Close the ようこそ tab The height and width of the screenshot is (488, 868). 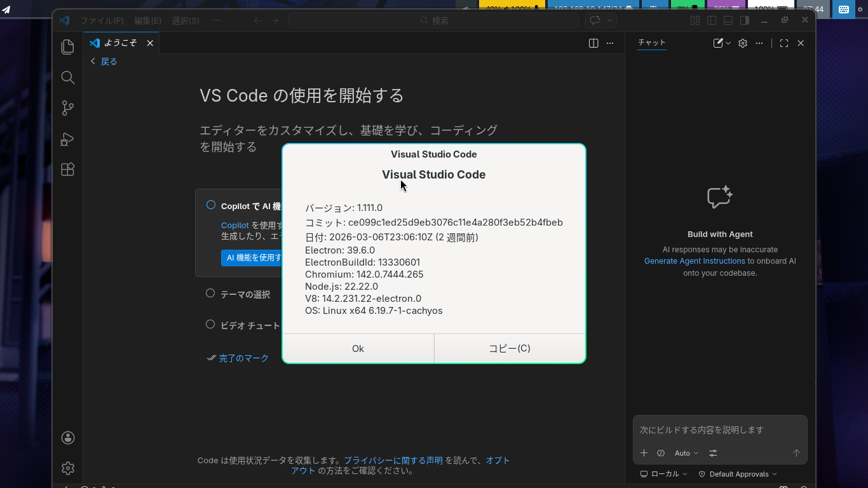(150, 43)
